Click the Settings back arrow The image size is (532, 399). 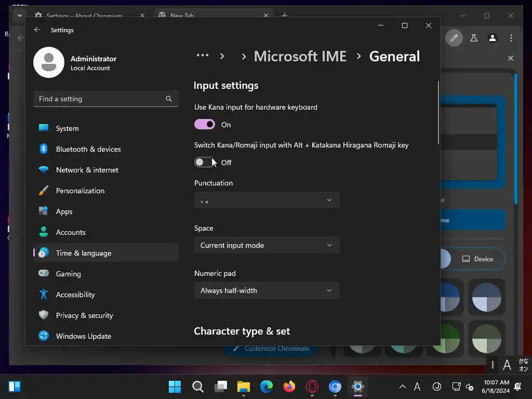point(37,30)
